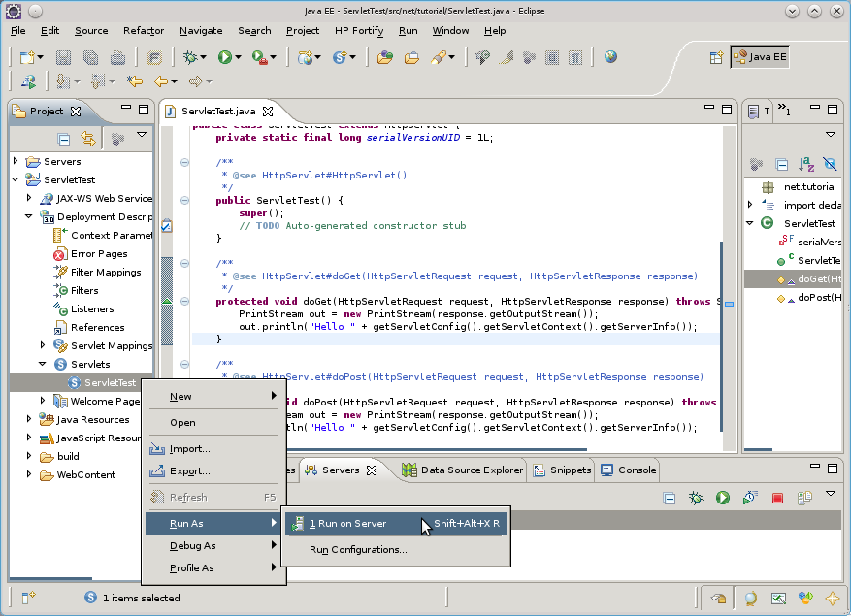Viewport: 851px width, 616px height.
Task: Click New Java EE project wizard icon
Action: pyautogui.click(x=306, y=57)
